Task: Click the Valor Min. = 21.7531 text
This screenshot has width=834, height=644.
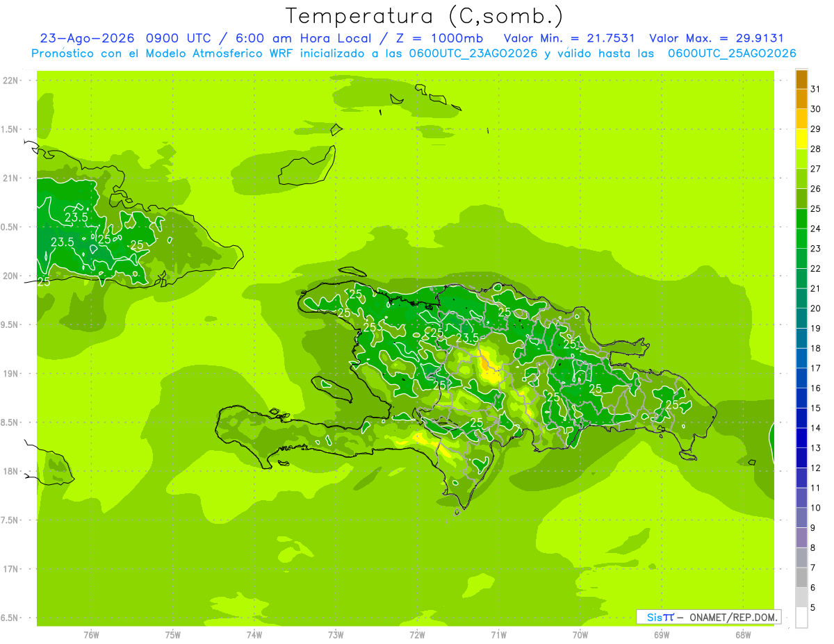Action: (x=569, y=38)
